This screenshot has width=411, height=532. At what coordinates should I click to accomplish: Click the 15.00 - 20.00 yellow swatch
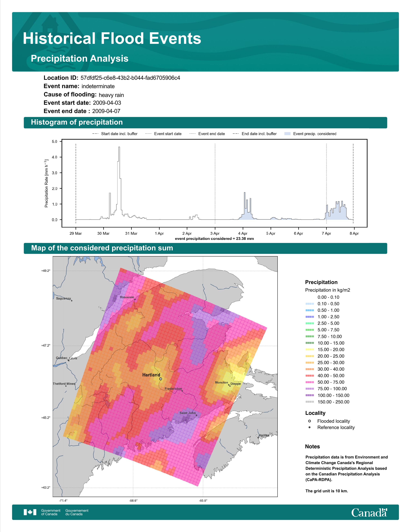point(309,350)
